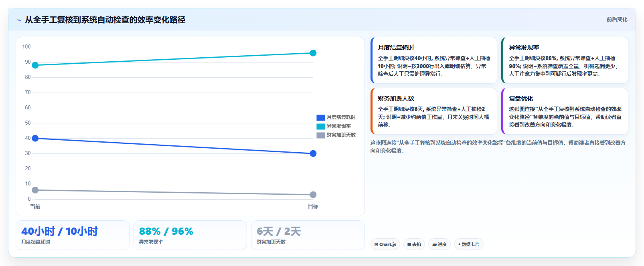Click the 100 y-axis tick label
This screenshot has width=644, height=266.
(x=26, y=47)
